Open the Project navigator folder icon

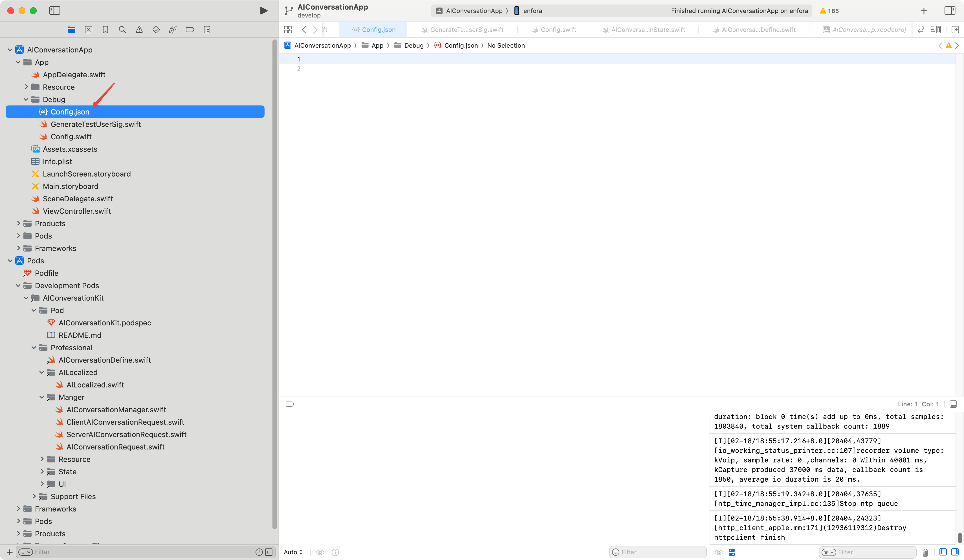coord(72,29)
